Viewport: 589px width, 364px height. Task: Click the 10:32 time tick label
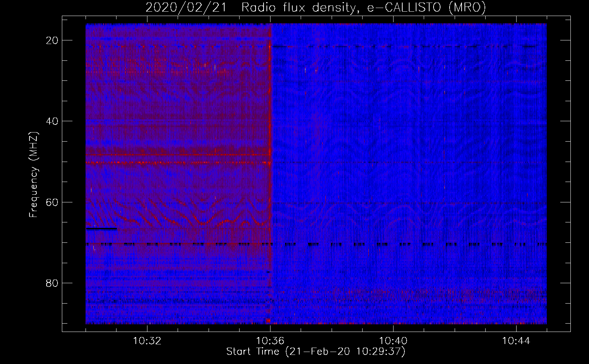pos(147,341)
